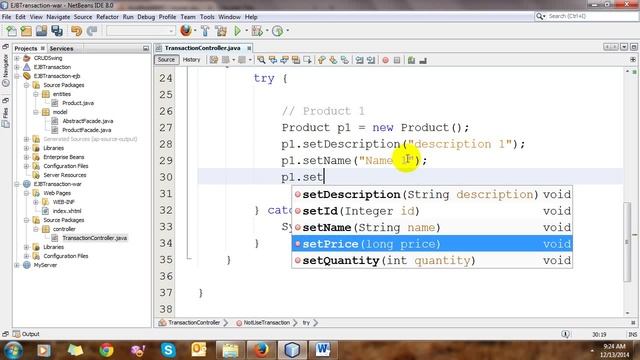
Task: Open dropdown arrow next to Debug button
Action: (267, 31)
